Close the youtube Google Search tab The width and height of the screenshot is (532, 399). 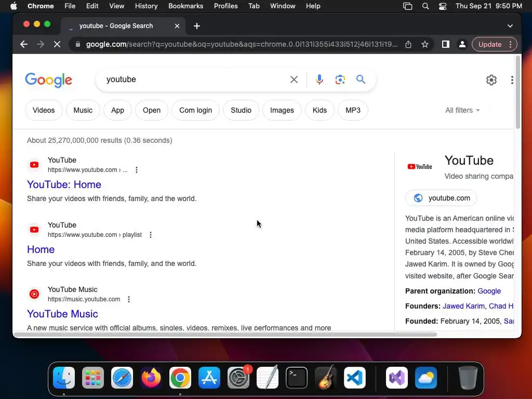pos(177,26)
